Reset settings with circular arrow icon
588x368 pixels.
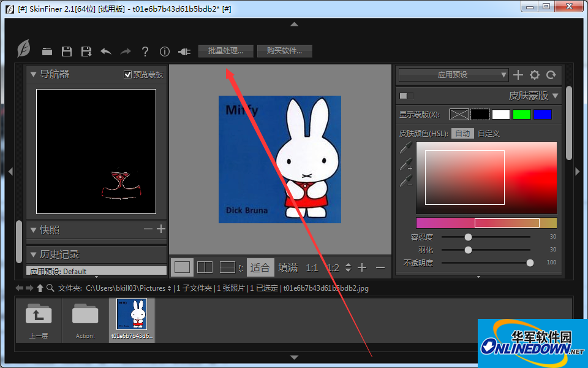coord(551,75)
